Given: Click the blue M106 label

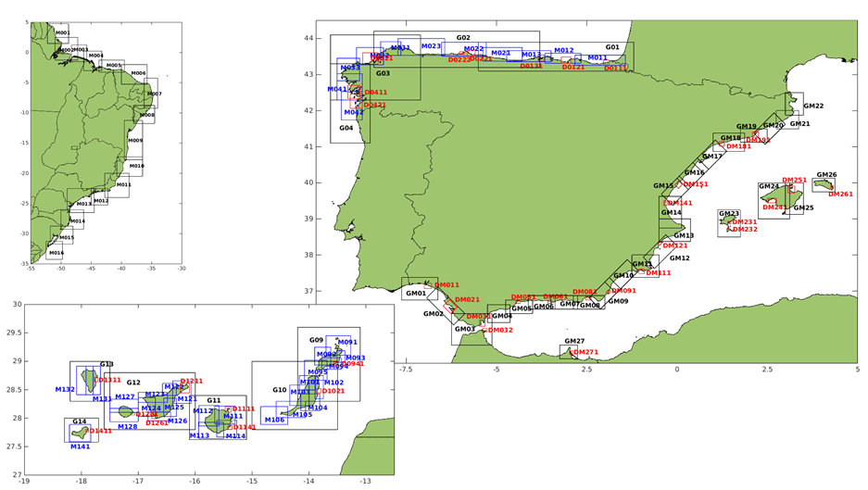Looking at the screenshot, I should tap(275, 421).
